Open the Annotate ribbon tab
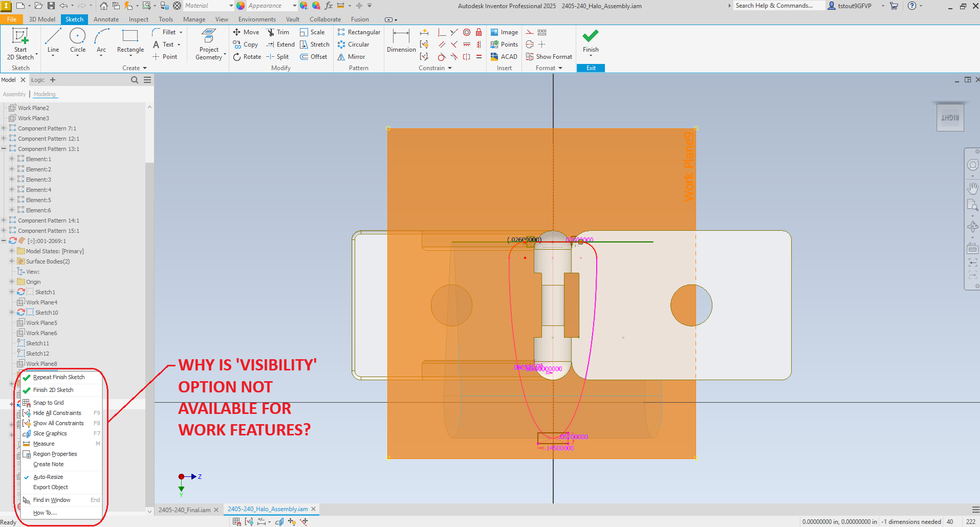Viewport: 980px width, 527px height. point(106,19)
